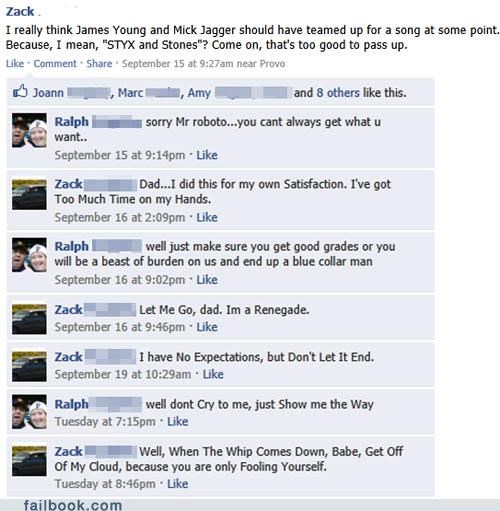Open Ralph's avatar on the Show me the Way comment
Screen dimensions: 500x511
(29, 412)
